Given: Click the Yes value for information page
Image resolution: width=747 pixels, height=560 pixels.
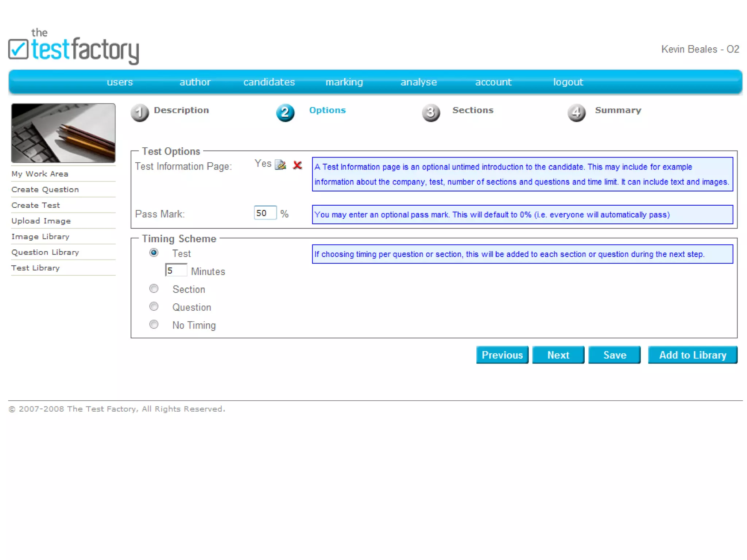Looking at the screenshot, I should (263, 164).
